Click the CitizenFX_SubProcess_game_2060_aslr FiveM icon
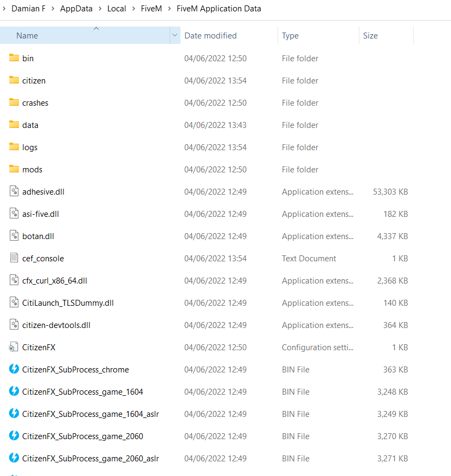Image resolution: width=451 pixels, height=476 pixels. 14,458
